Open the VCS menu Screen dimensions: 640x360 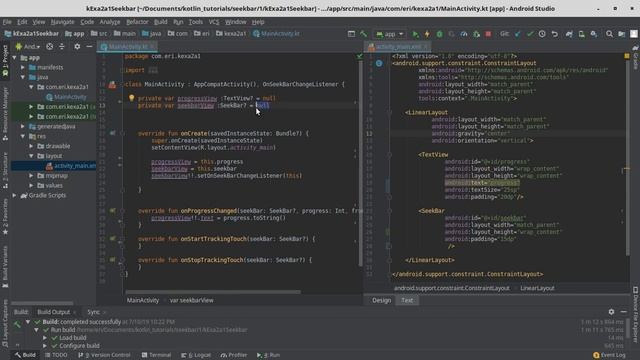(x=214, y=22)
